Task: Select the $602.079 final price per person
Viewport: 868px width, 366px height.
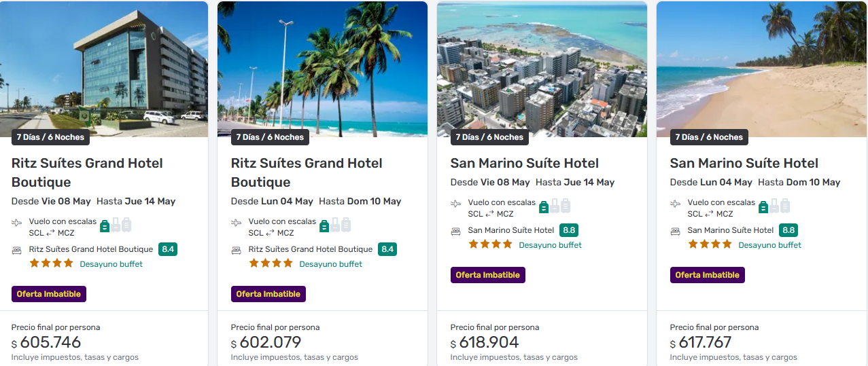Action: (266, 342)
